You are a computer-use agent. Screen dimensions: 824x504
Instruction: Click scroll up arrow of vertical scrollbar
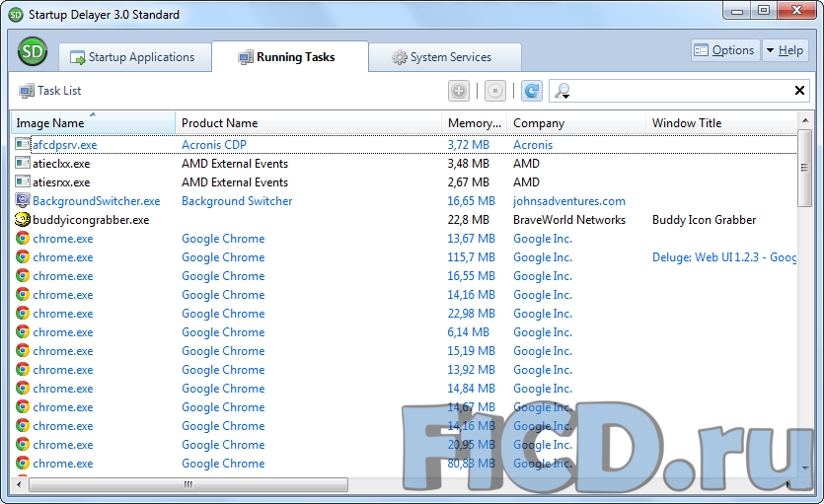click(805, 120)
